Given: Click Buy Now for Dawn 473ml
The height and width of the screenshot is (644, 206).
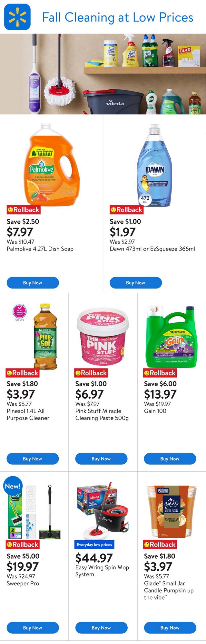Looking at the screenshot, I should [135, 283].
